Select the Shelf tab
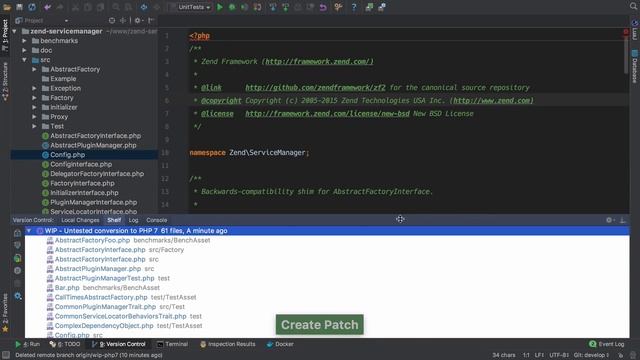The image size is (640, 360). click(x=114, y=220)
